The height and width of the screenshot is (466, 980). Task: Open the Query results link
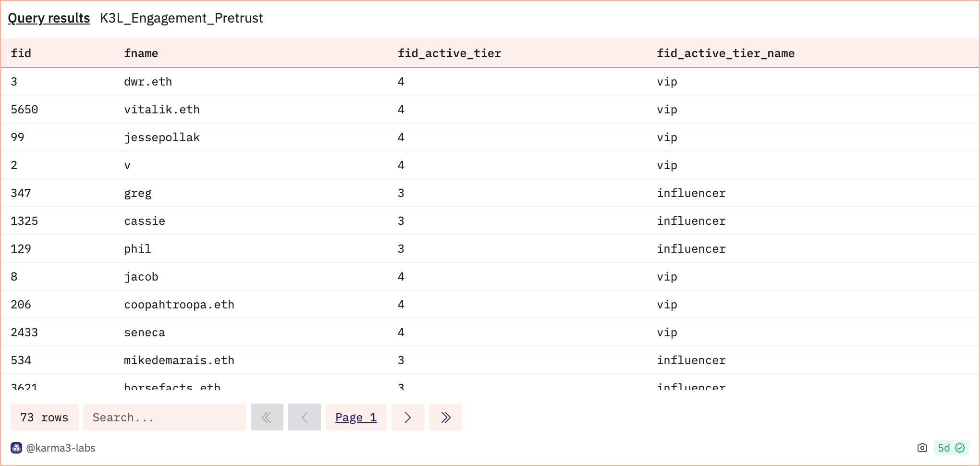click(49, 18)
